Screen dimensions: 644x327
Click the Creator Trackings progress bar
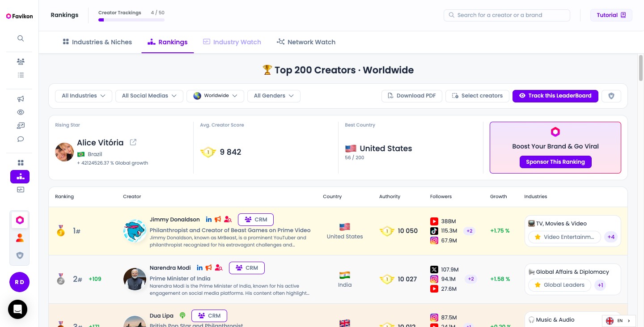(131, 20)
